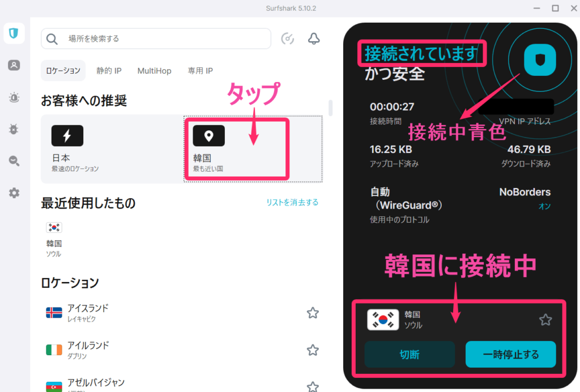Click the search magnifier in location field

click(52, 39)
